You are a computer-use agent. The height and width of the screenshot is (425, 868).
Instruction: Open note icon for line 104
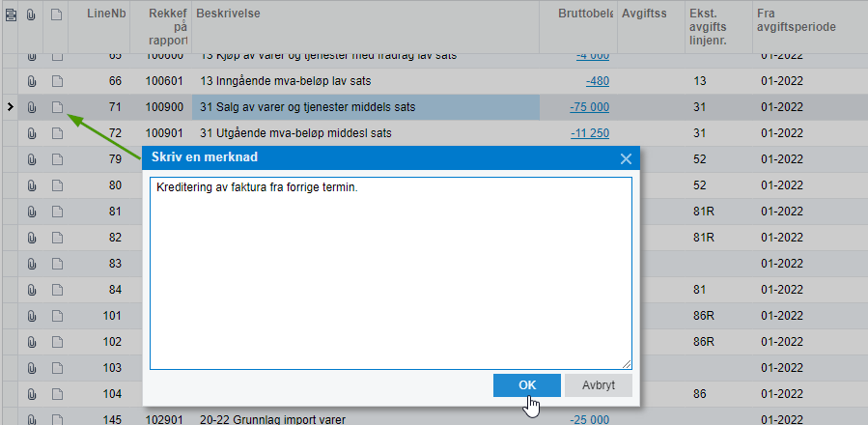pyautogui.click(x=57, y=394)
